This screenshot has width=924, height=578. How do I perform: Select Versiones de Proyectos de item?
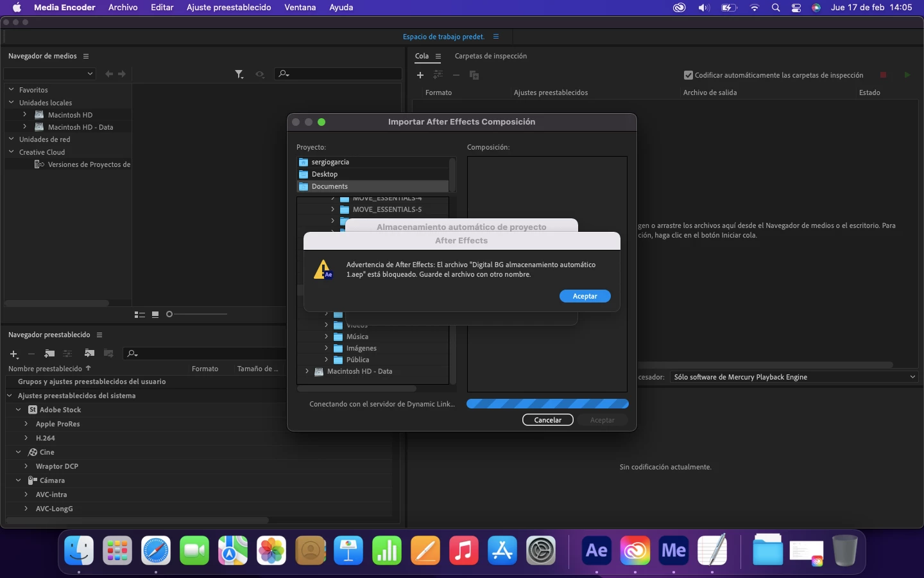[89, 164]
